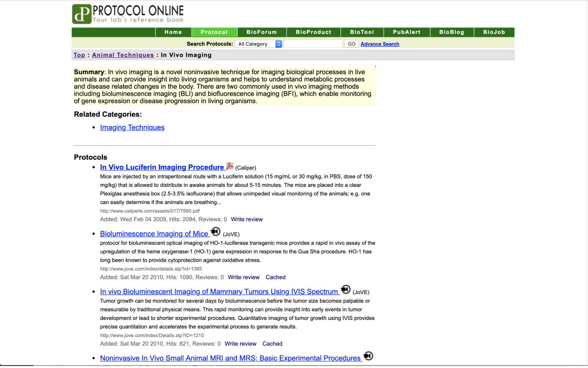Open Imaging Techniques related category

point(132,128)
